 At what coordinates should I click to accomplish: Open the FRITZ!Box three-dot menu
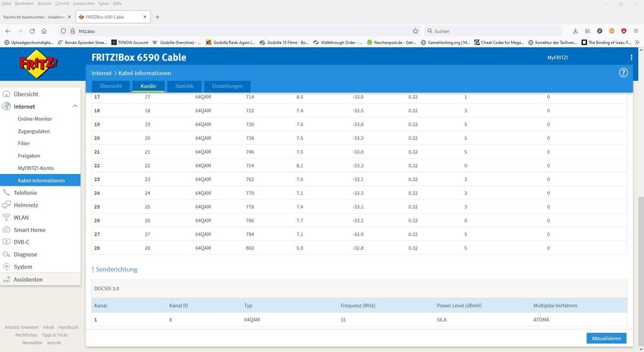(632, 58)
